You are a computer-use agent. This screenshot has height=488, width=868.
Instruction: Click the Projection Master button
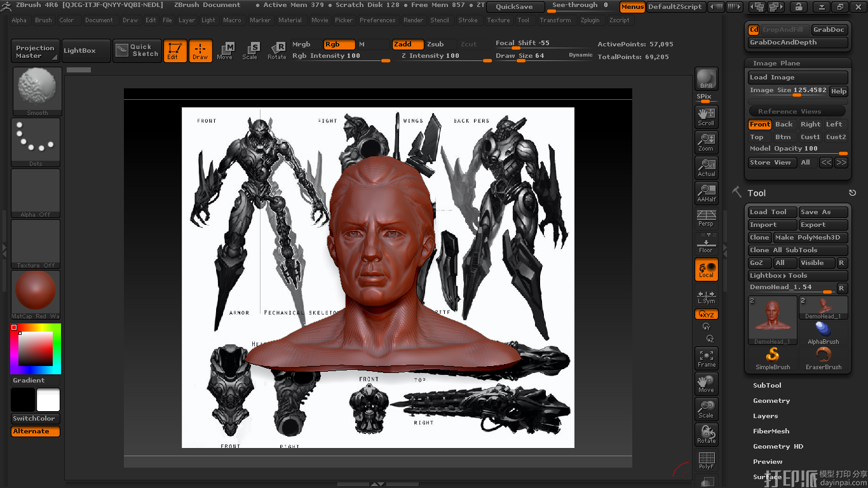36,51
